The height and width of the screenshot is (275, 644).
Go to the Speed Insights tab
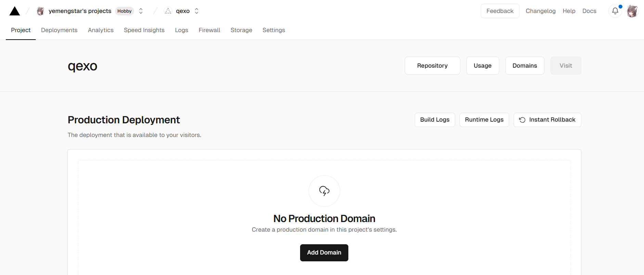click(x=144, y=30)
